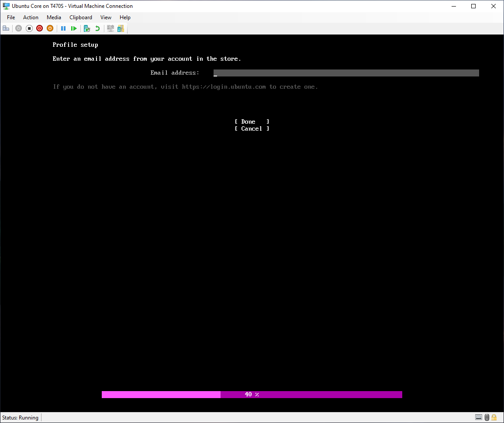Click the 'Status: Running' status bar text
Viewport: 504px width, 423px height.
tap(20, 417)
